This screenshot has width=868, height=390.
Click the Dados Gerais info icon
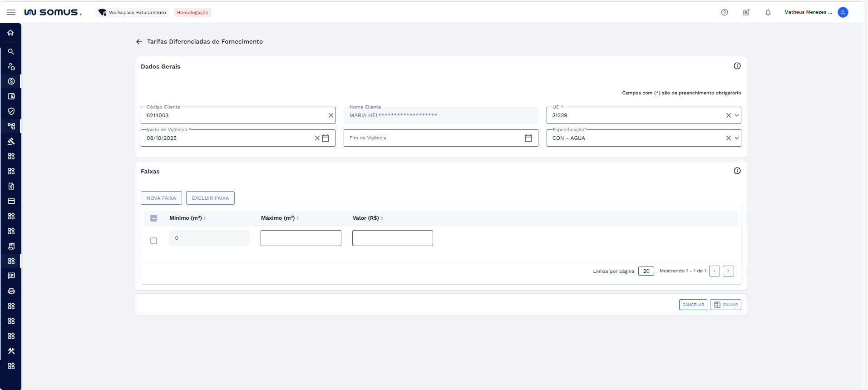pyautogui.click(x=737, y=66)
